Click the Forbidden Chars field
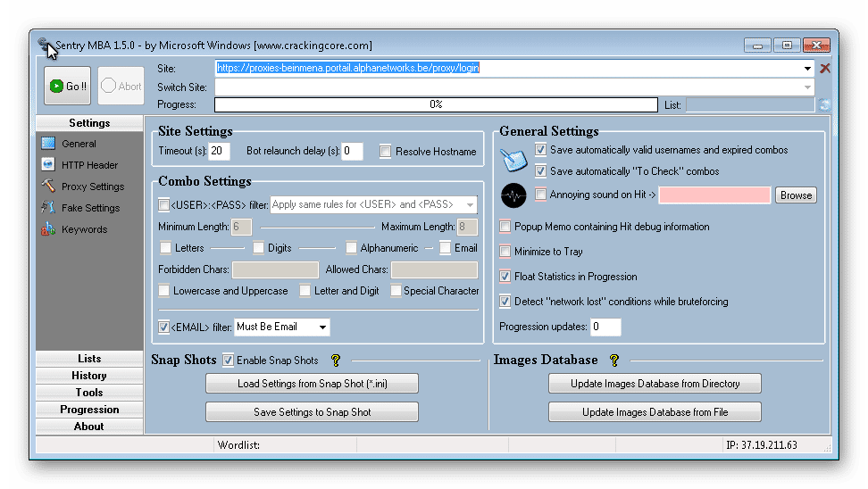This screenshot has width=868, height=489. 275,269
